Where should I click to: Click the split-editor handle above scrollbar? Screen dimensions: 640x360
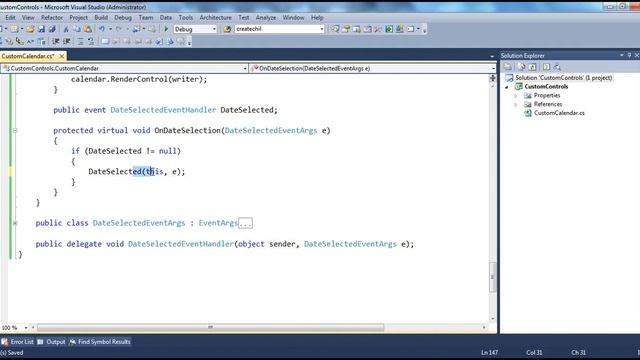[x=493, y=78]
